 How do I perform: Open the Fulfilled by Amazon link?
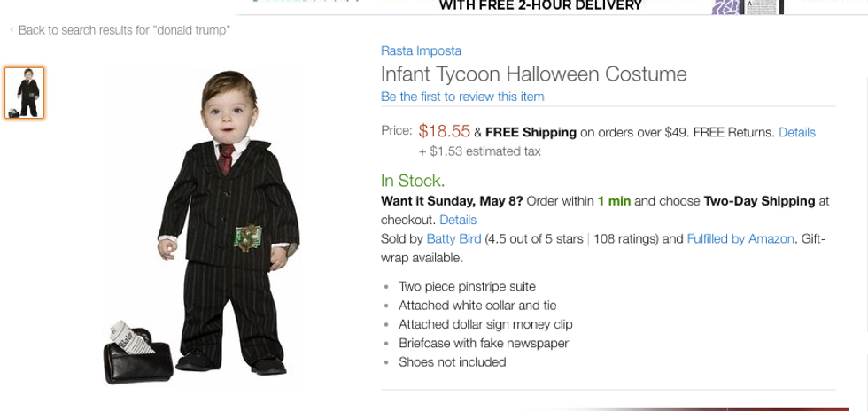[741, 238]
